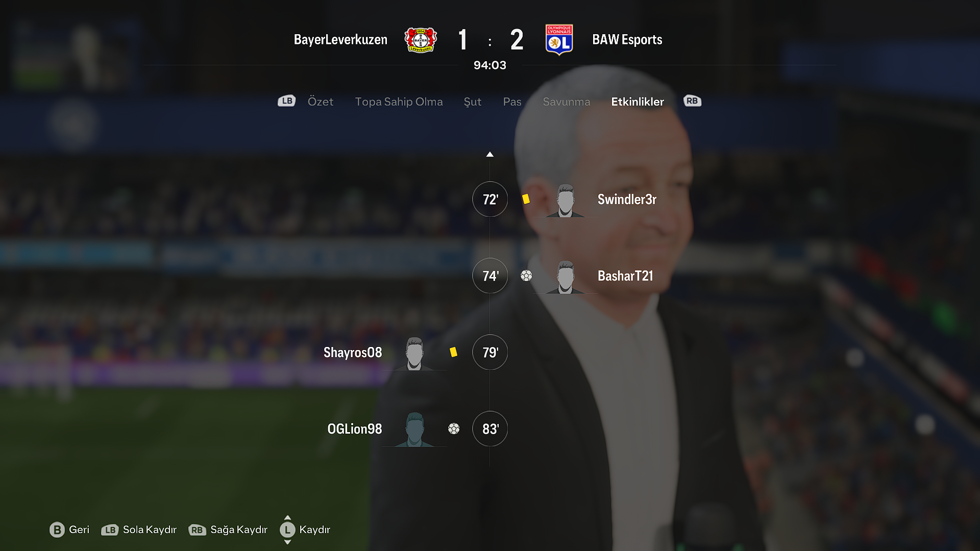Select the yellow card icon at 72'
This screenshot has width=980, height=551.
pos(526,199)
